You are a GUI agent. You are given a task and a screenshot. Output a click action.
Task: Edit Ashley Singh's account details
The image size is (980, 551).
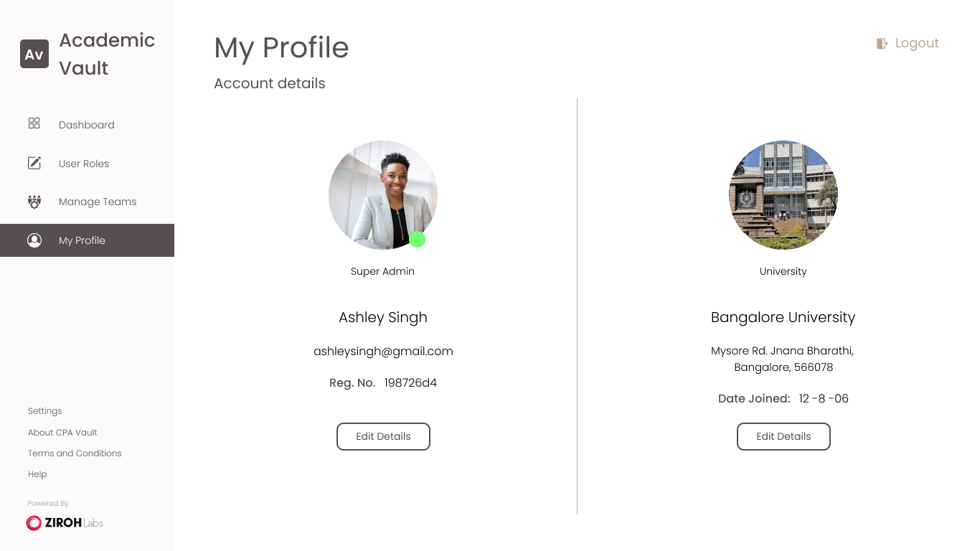coord(383,436)
